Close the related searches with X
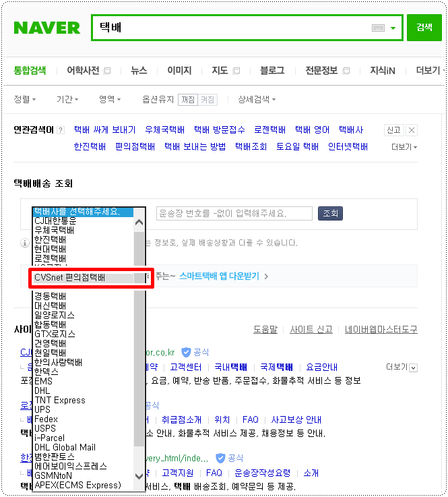Image resolution: width=448 pixels, height=497 pixels. tap(412, 130)
